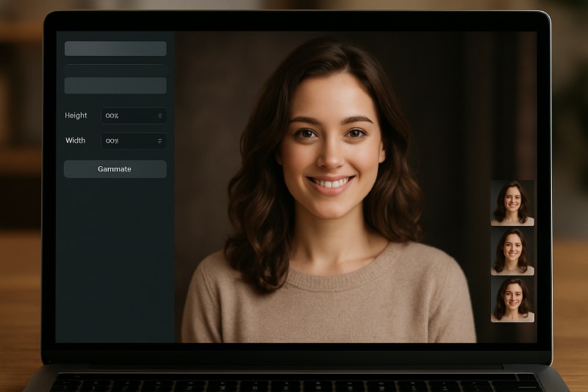The height and width of the screenshot is (392, 588).
Task: Click the top empty field in sidebar
Action: pyautogui.click(x=115, y=49)
